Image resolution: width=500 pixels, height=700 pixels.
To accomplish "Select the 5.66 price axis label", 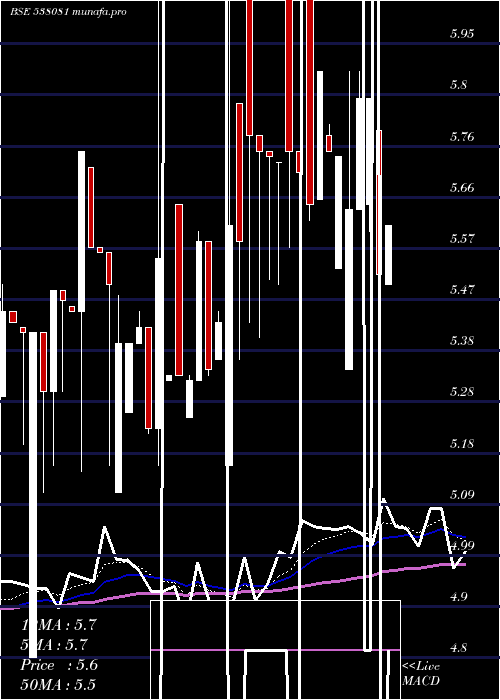I will pos(462,188).
